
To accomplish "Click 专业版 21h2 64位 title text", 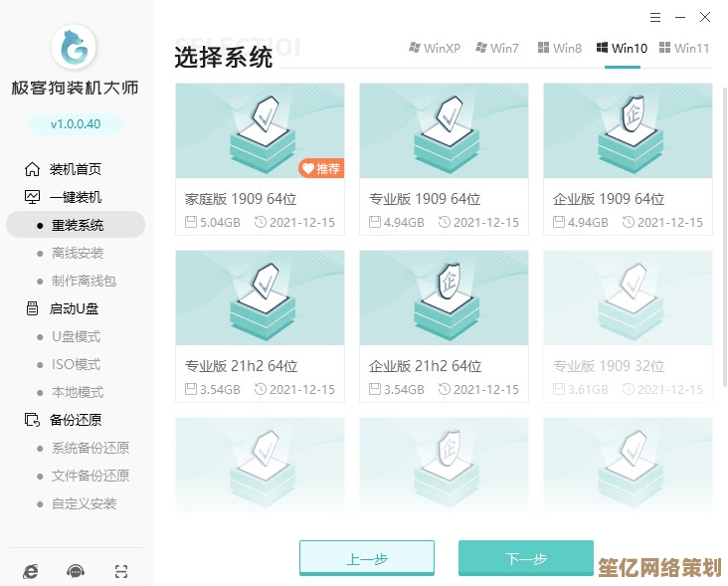I will coord(241,366).
